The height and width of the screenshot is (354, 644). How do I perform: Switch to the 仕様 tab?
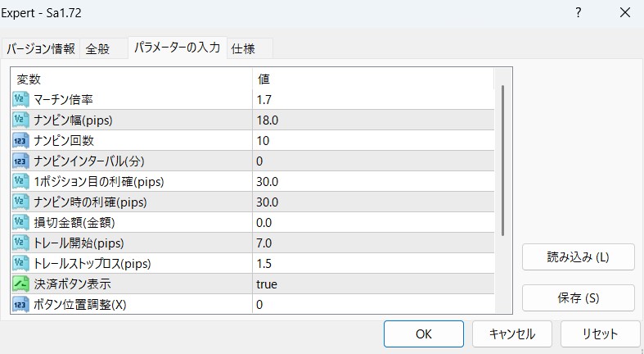click(x=243, y=48)
